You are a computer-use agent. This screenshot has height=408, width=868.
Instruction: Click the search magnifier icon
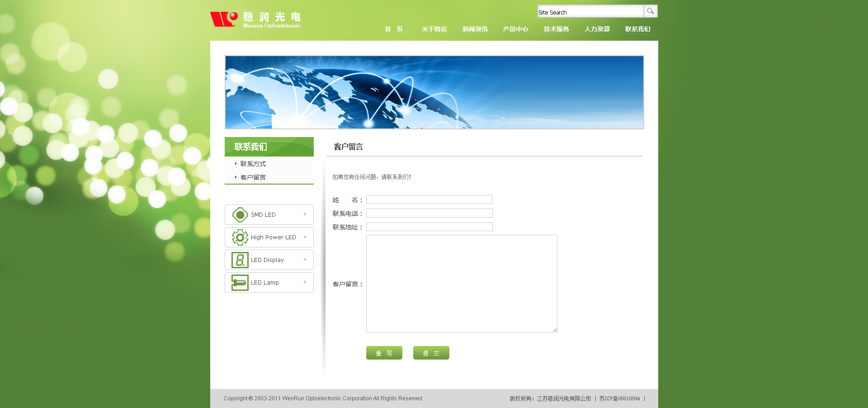tap(650, 11)
